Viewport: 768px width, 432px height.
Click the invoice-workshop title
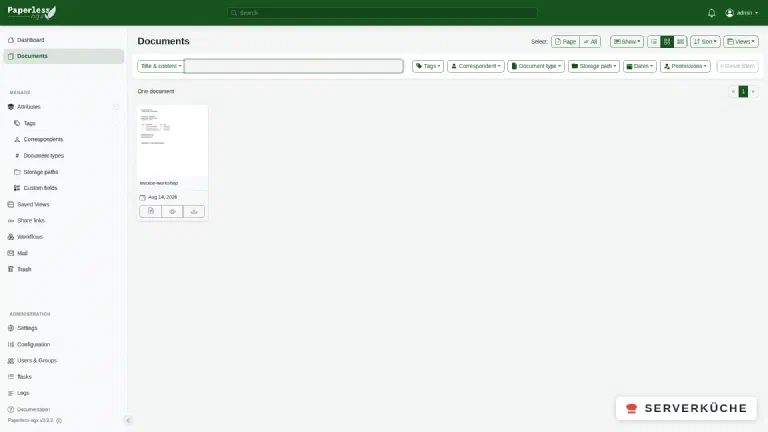coord(159,183)
